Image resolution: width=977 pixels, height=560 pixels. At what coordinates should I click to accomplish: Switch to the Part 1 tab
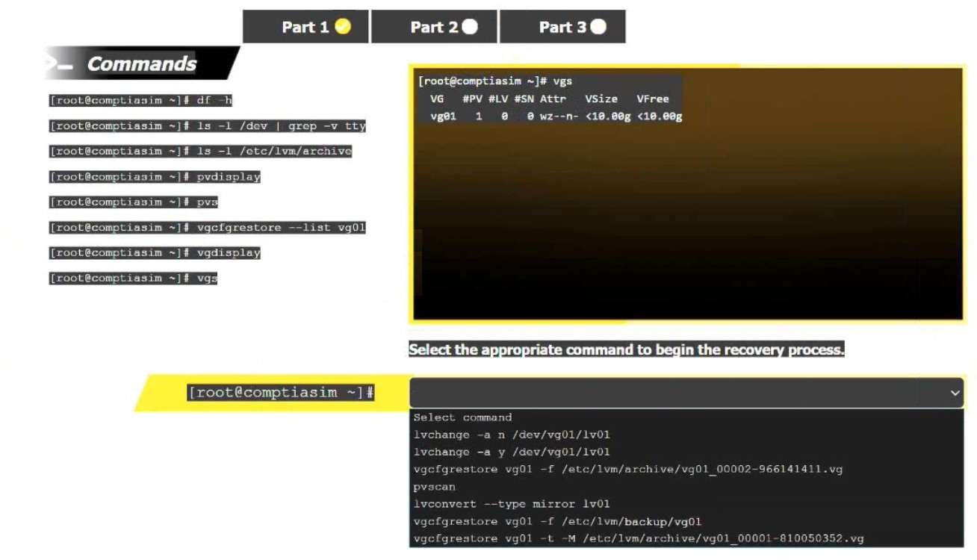(306, 27)
